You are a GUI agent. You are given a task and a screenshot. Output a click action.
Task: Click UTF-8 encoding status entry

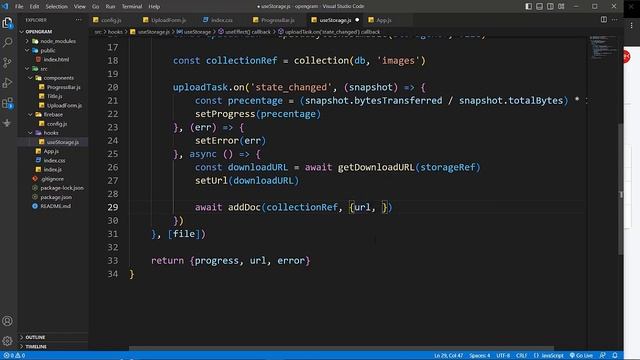click(x=503, y=356)
